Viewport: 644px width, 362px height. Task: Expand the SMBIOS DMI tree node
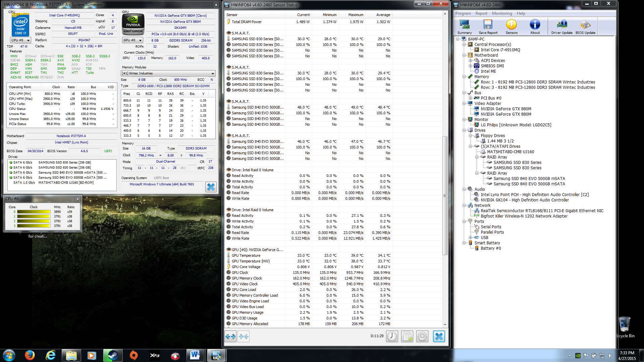[x=471, y=66]
